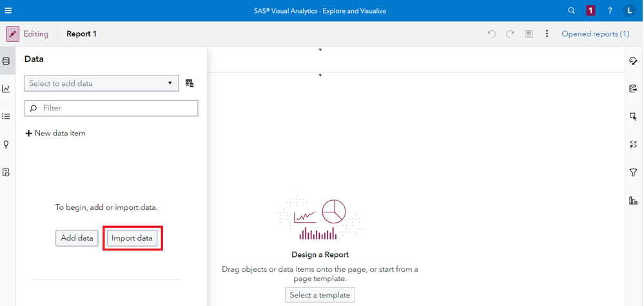Click the Select a template button
The height and width of the screenshot is (306, 644).
point(320,295)
